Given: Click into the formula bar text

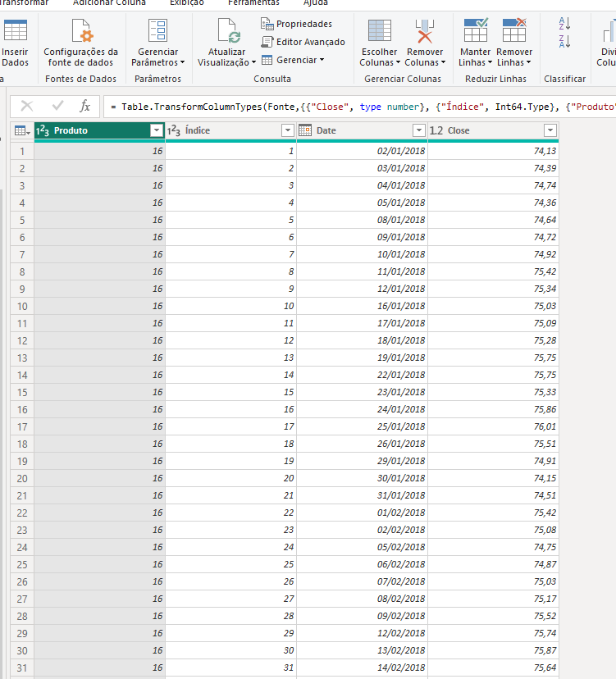Looking at the screenshot, I should (x=359, y=107).
